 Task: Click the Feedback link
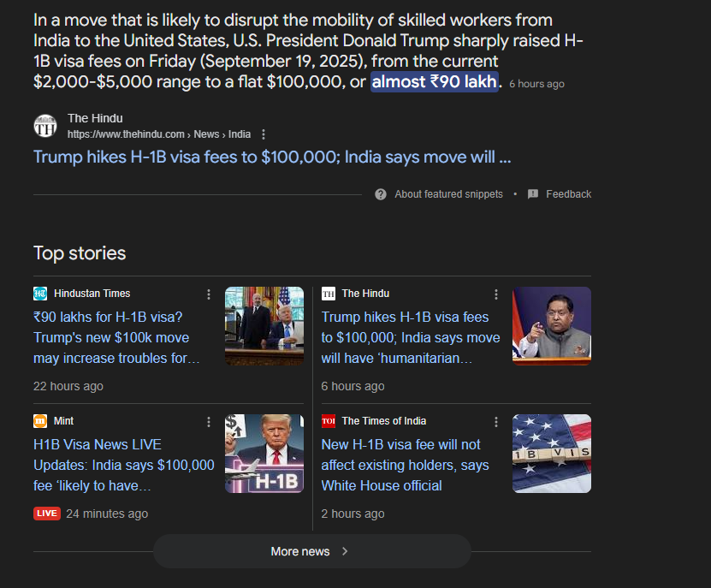point(569,194)
